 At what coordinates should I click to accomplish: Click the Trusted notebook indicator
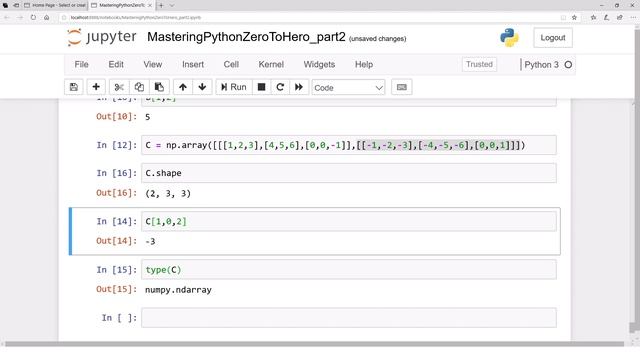(479, 64)
